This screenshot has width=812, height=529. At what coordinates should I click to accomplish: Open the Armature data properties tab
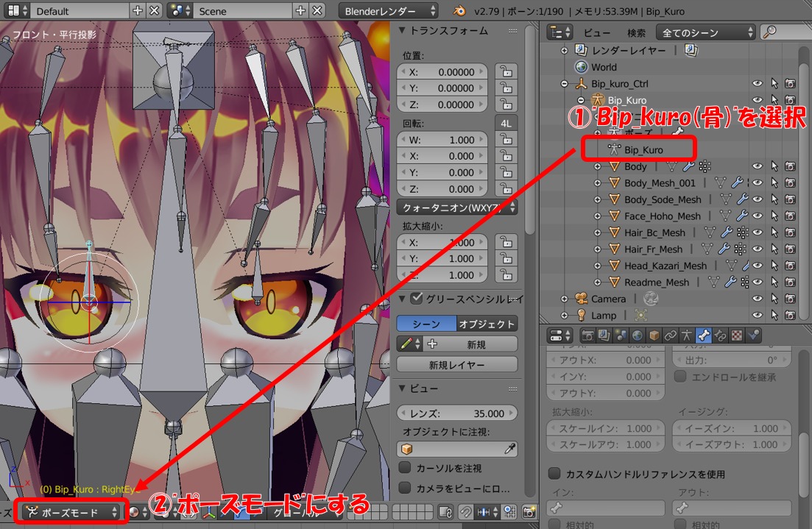click(x=687, y=335)
